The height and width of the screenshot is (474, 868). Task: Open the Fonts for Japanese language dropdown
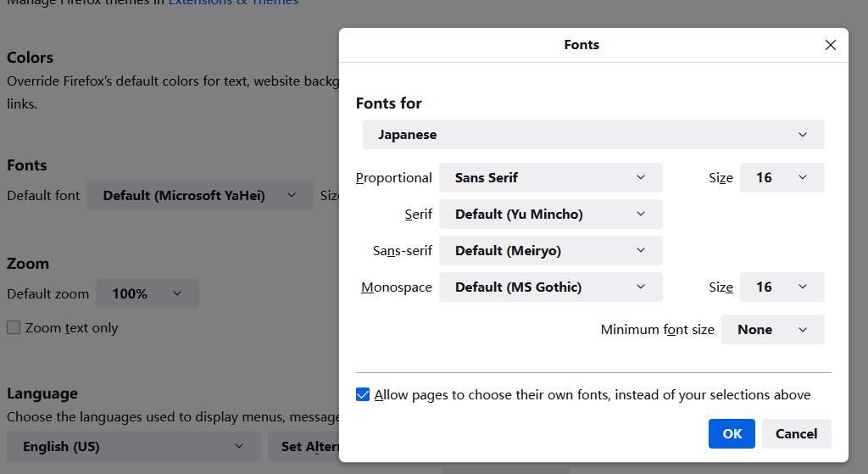tap(593, 135)
